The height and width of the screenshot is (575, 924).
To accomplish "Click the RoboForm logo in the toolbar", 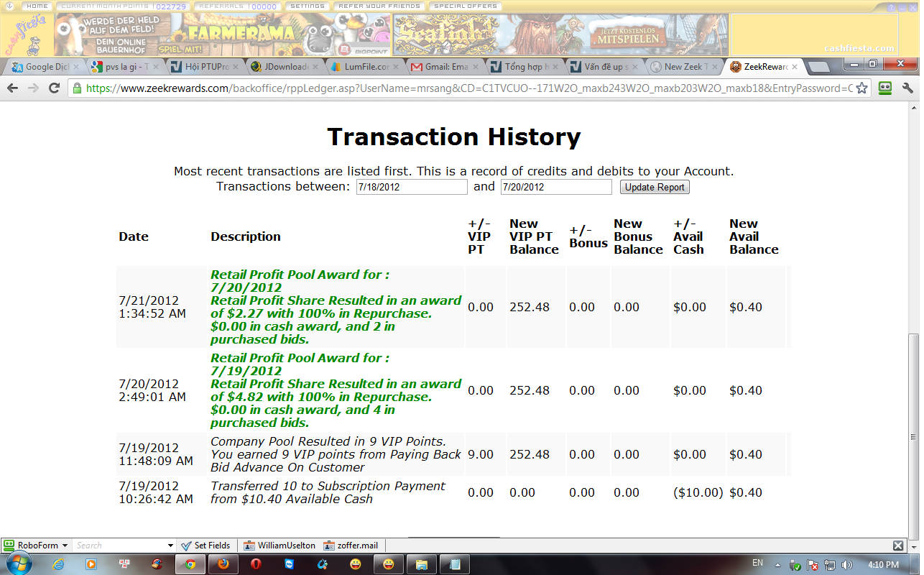I will coord(9,546).
